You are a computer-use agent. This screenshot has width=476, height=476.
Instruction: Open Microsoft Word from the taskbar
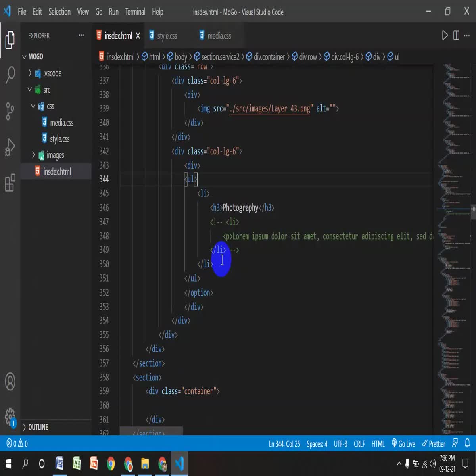coord(59,463)
